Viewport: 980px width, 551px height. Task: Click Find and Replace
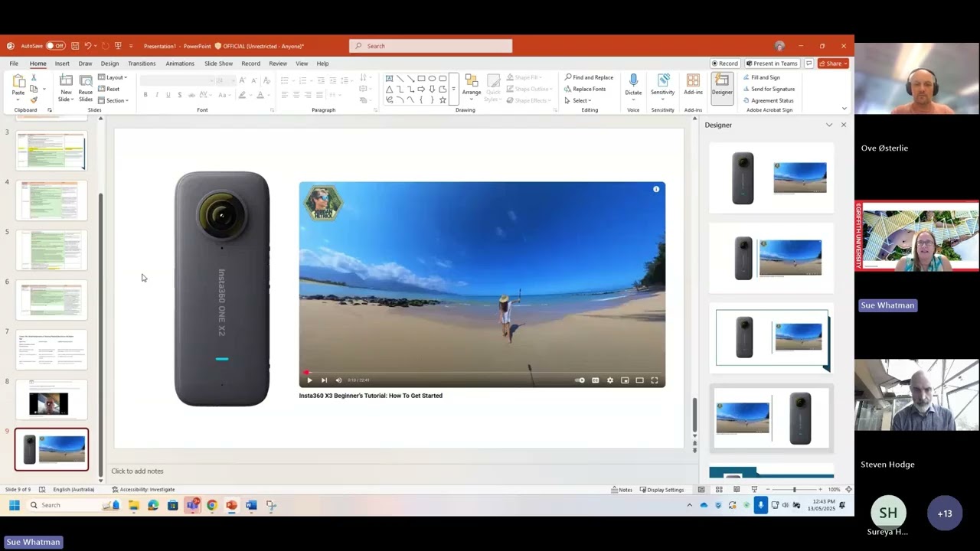pyautogui.click(x=589, y=77)
